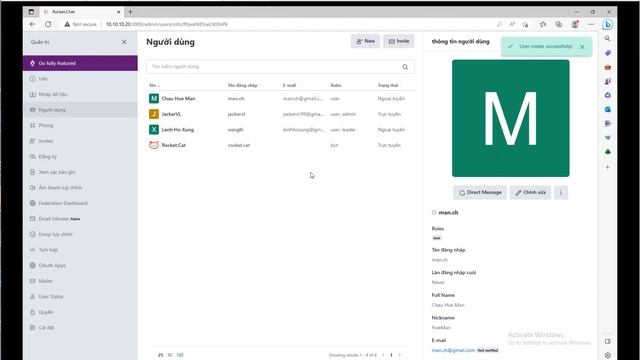Open the Phòng rooms section
640x360 pixels.
point(80,125)
